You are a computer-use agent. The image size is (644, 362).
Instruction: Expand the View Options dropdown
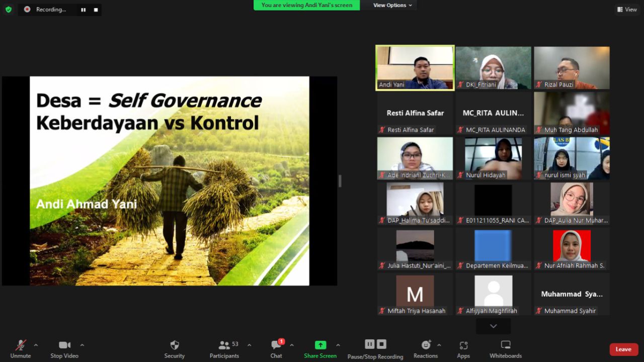[x=392, y=5]
